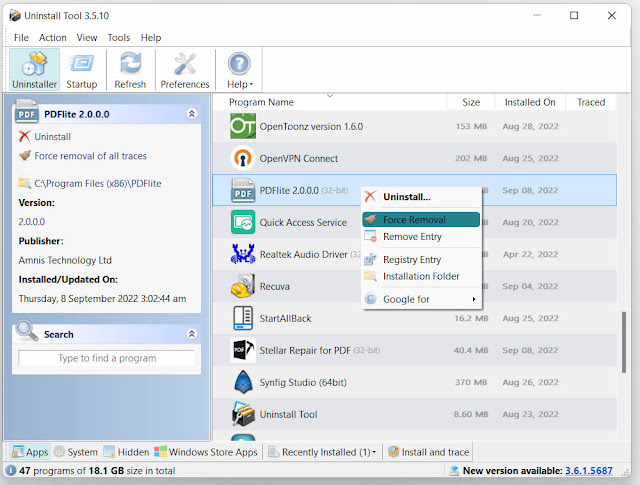Choose Installation Folder in the context menu
The image size is (640, 485).
click(421, 276)
